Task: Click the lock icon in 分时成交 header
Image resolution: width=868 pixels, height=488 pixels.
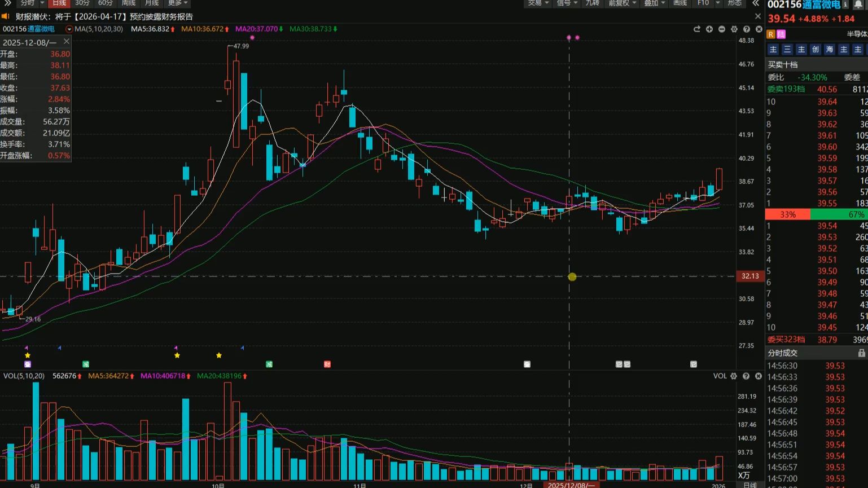Action: pyautogui.click(x=861, y=353)
